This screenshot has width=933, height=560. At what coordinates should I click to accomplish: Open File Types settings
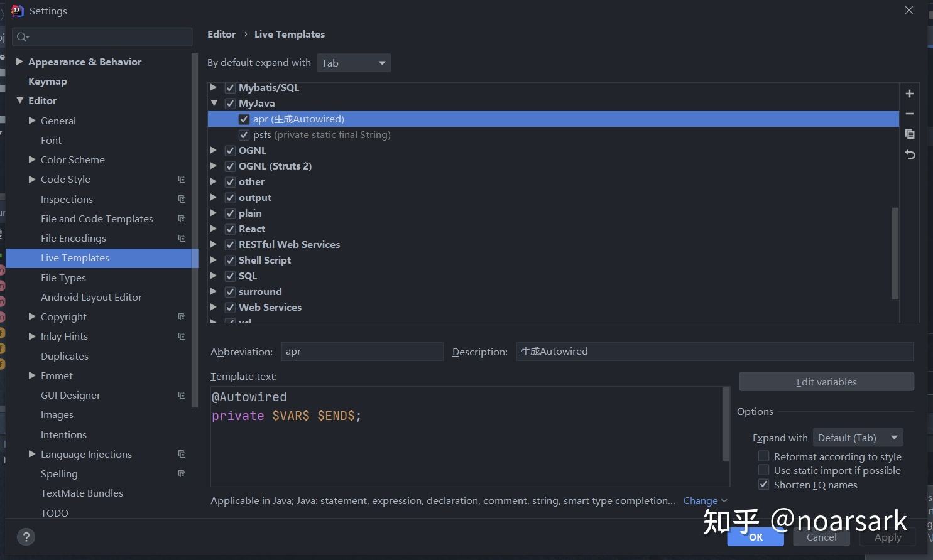[x=63, y=277]
